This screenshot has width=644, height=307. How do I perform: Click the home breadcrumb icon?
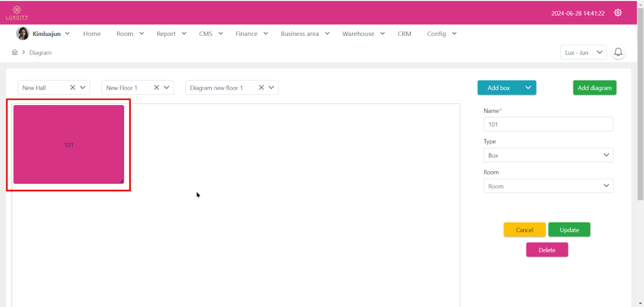pos(14,53)
